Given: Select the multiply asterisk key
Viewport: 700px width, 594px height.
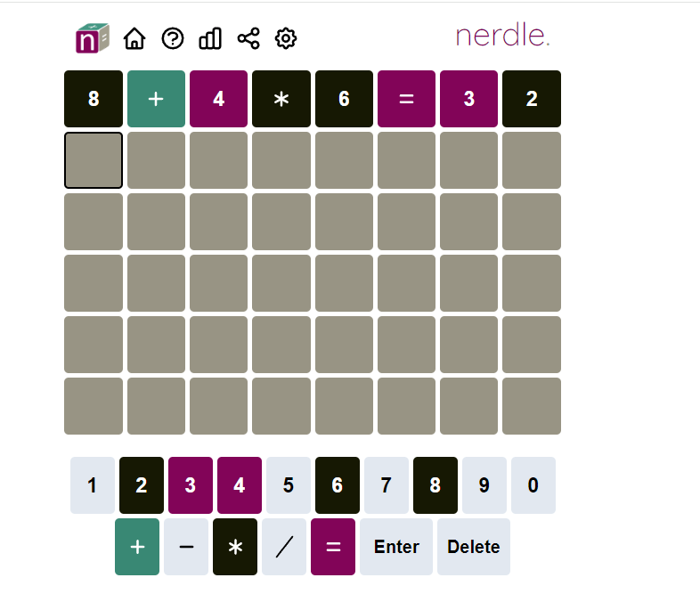Looking at the screenshot, I should coord(235,547).
